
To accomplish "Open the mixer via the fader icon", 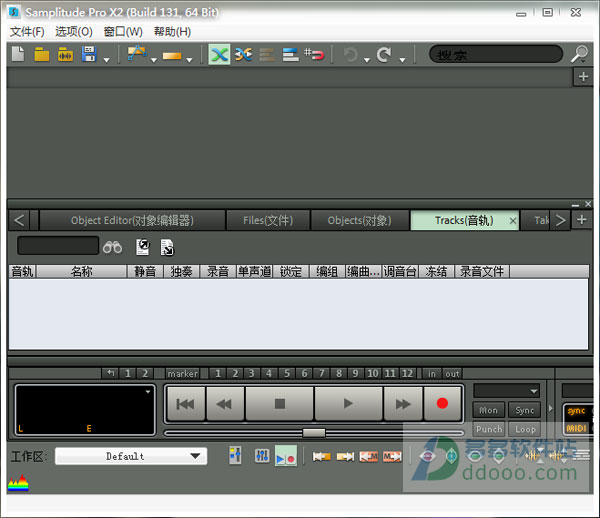I will click(235, 455).
